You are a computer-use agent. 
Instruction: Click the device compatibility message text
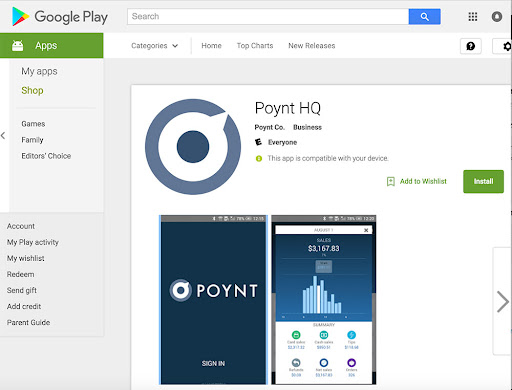coord(328,158)
